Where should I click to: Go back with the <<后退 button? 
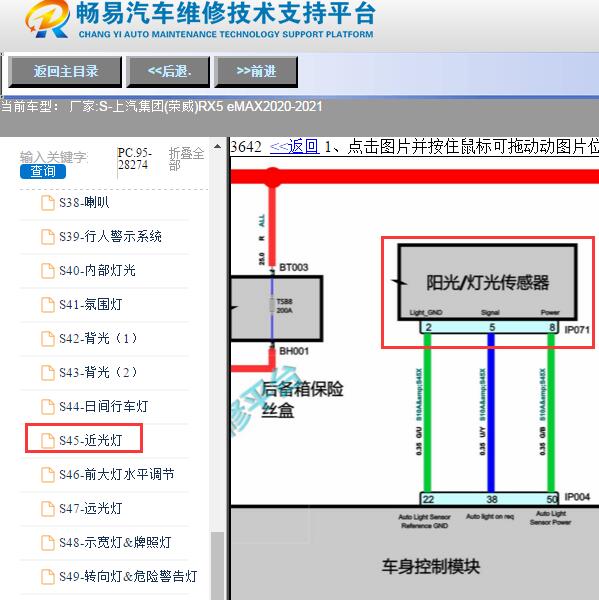(168, 72)
